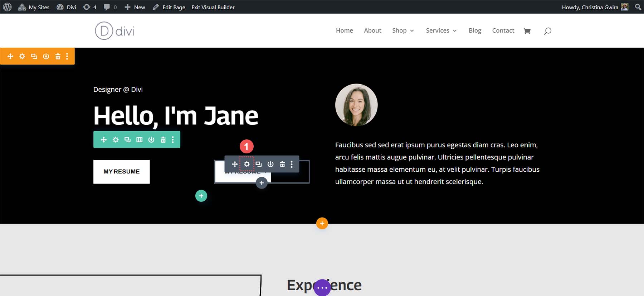Add a new module with gray plus button
Viewport: 644px width, 296px height.
262,183
